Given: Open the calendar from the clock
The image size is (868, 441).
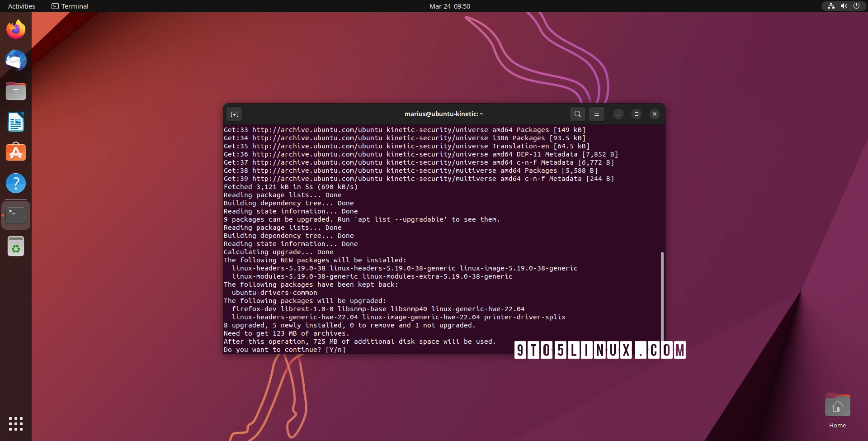Looking at the screenshot, I should point(449,6).
